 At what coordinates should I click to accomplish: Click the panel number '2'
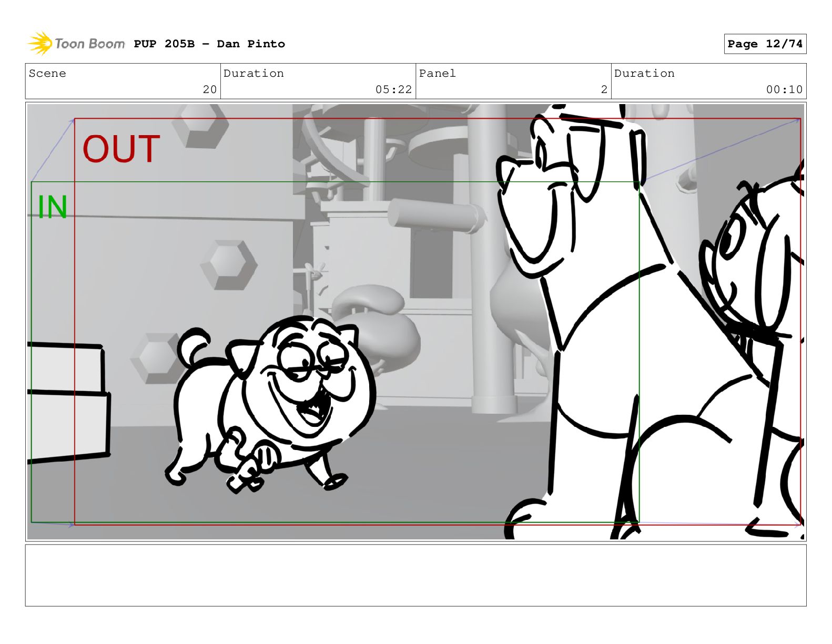coord(604,89)
